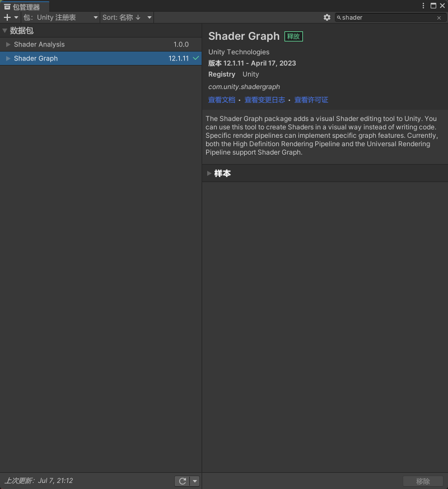Click the 释放 badge next to Shader Graph title
Image resolution: width=448 pixels, height=489 pixels.
click(293, 36)
